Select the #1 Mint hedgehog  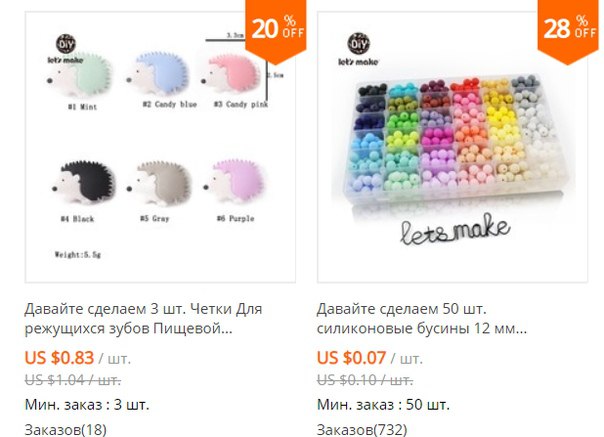tap(79, 75)
